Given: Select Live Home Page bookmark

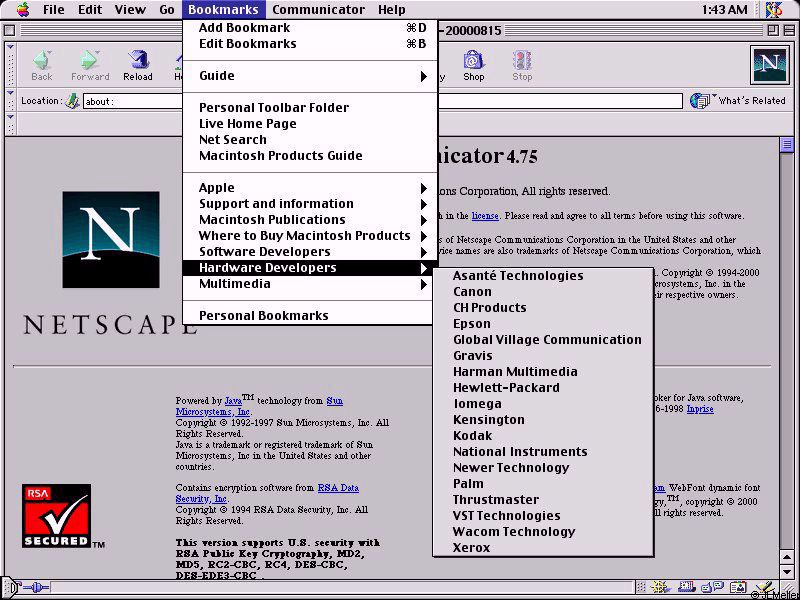Looking at the screenshot, I should pyautogui.click(x=310, y=123).
